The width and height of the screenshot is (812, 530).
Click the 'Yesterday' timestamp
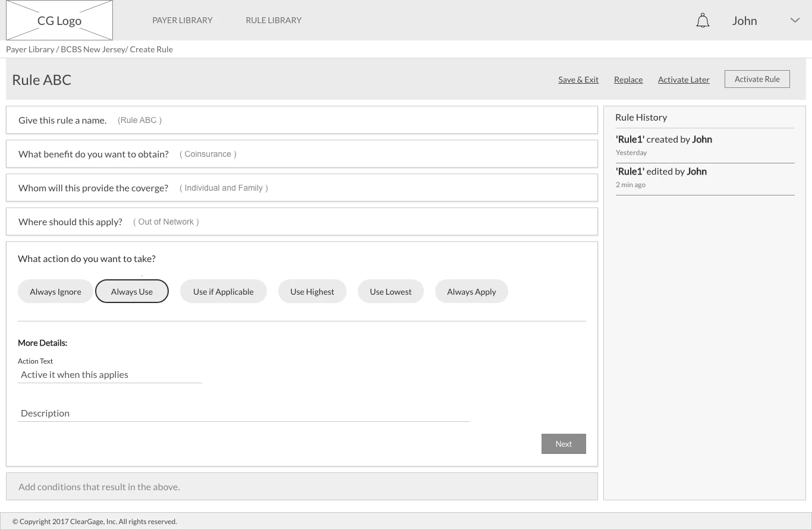(631, 153)
